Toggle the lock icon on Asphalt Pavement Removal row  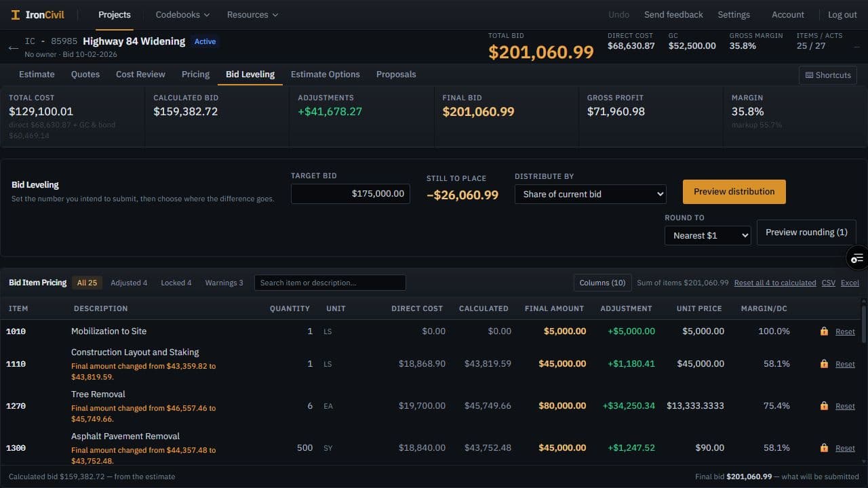824,448
